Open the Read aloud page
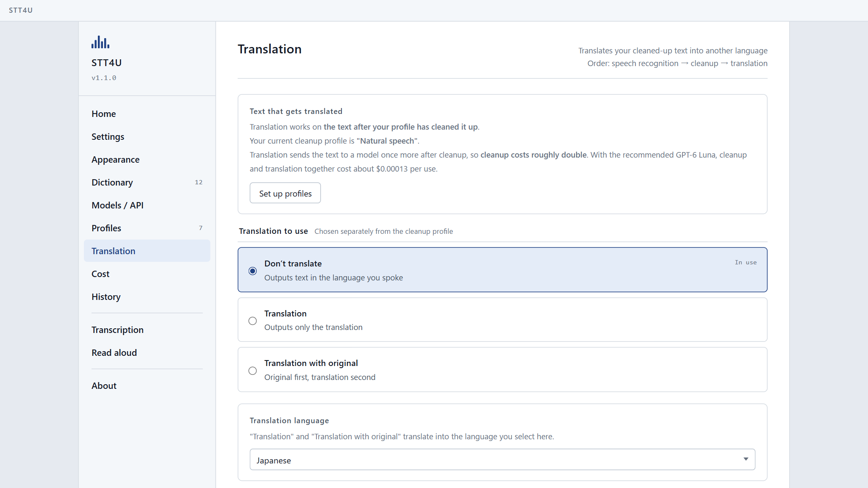The width and height of the screenshot is (868, 488). tap(147, 352)
